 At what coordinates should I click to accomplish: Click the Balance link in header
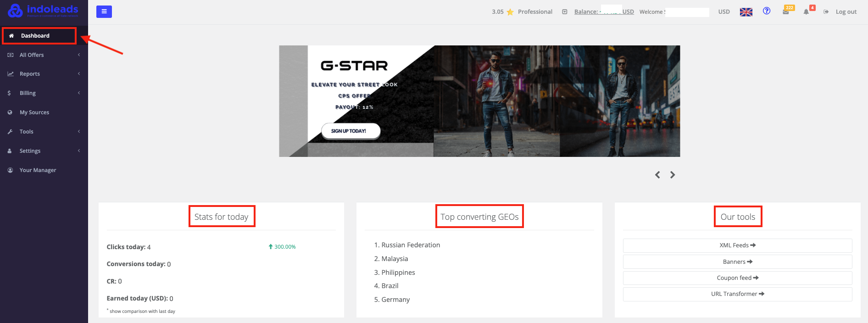pyautogui.click(x=604, y=12)
